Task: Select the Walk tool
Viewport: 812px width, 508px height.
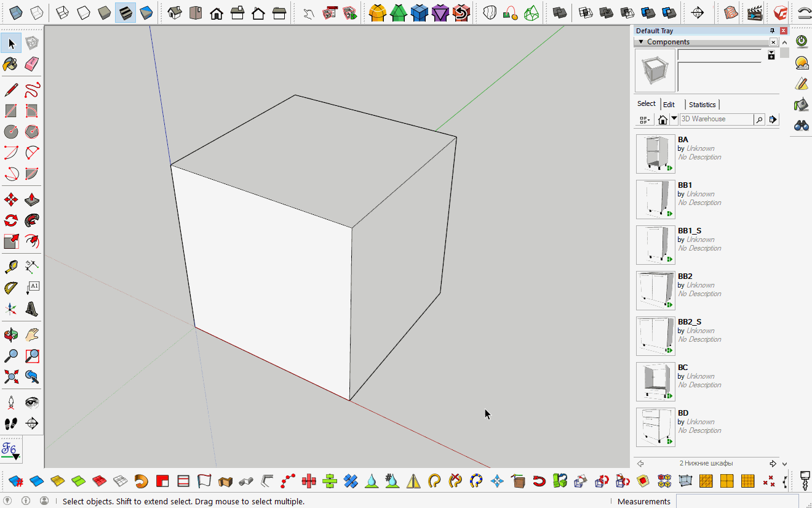Action: click(x=10, y=423)
